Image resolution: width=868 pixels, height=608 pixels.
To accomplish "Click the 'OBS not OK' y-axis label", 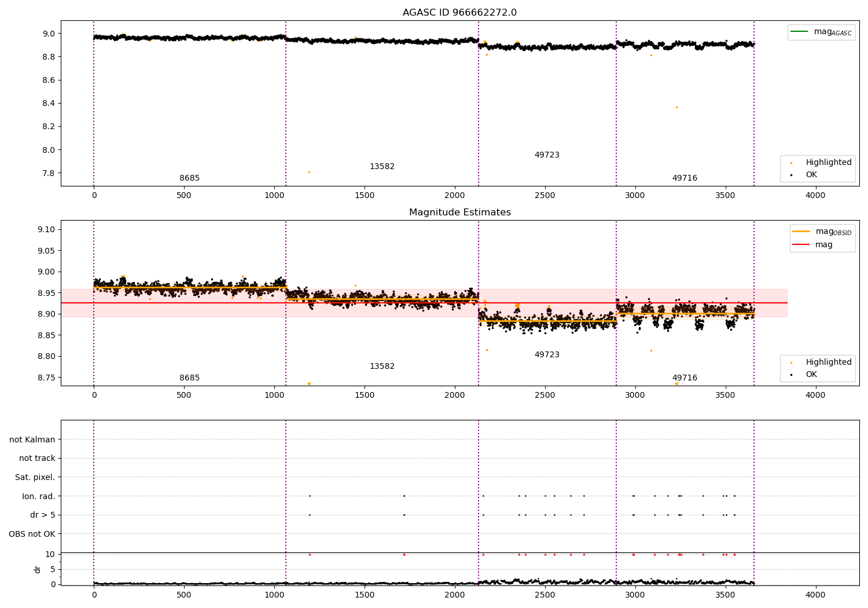I will [x=32, y=534].
